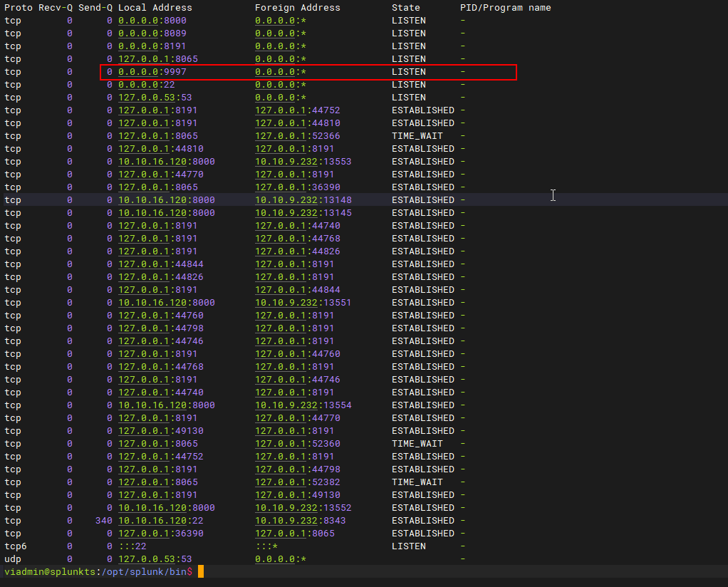
Task: Click the Send-Q value 340
Action: click(104, 521)
